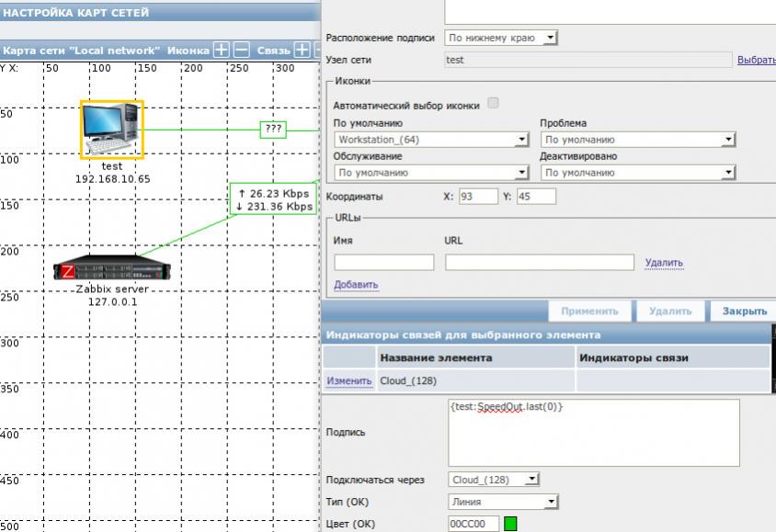
Task: Open the connect-via Cloud_(128) dropdown
Action: (495, 480)
